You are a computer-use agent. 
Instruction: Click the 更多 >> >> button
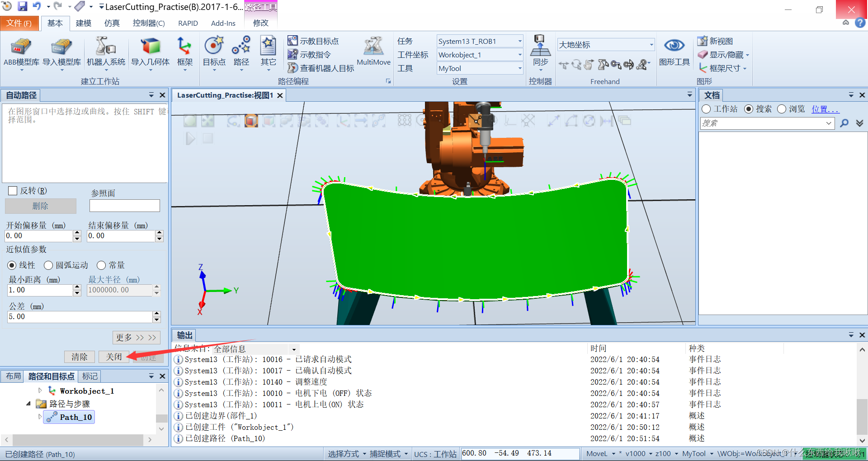(136, 338)
